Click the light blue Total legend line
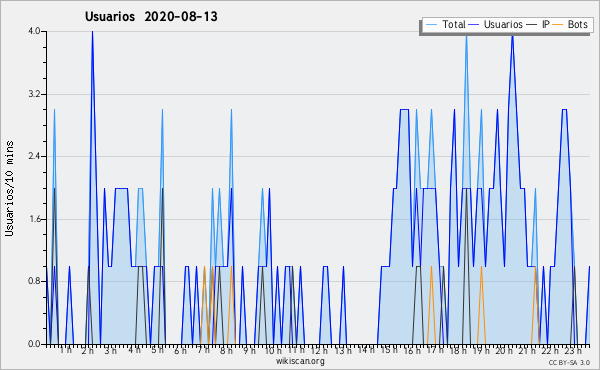The height and width of the screenshot is (370, 600). pyautogui.click(x=432, y=25)
